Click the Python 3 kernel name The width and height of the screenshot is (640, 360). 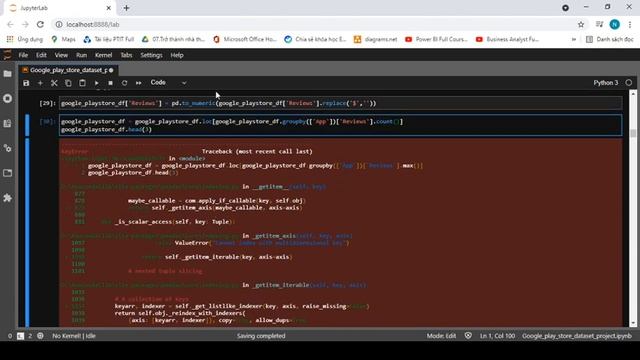coord(605,83)
